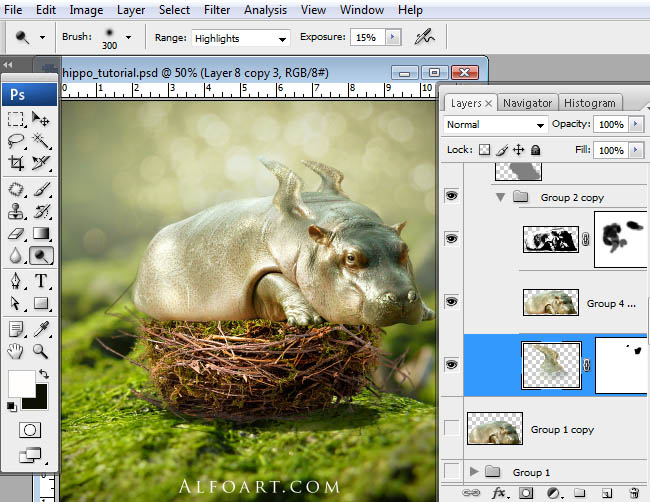Reset default foreground and background colors
This screenshot has width=650, height=502.
tap(11, 406)
